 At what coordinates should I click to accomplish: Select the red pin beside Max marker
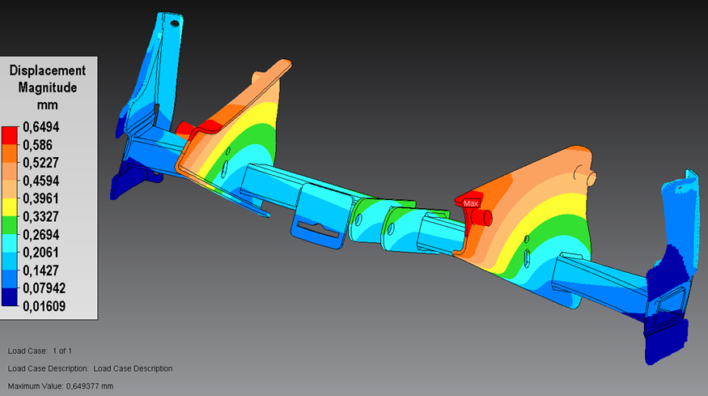482,218
